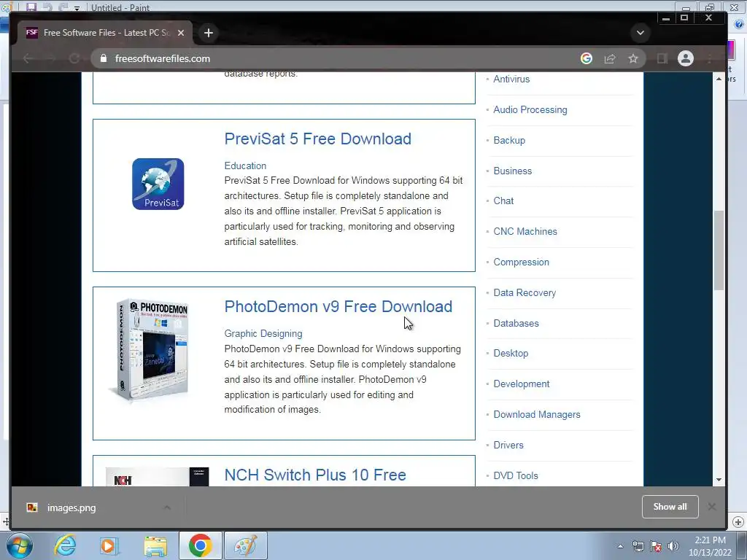This screenshot has height=560, width=747.
Task: Click the page vertical scrollbar thumb
Action: pos(719,250)
